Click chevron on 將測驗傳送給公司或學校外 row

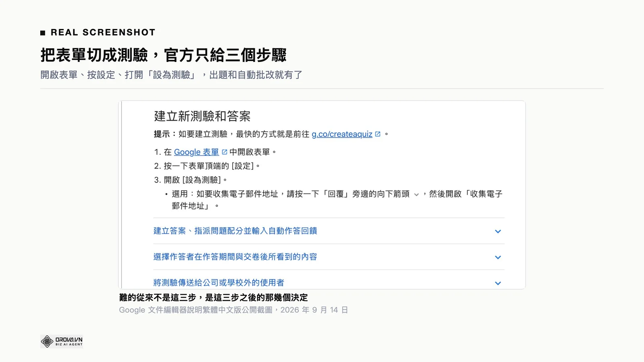pyautogui.click(x=498, y=283)
